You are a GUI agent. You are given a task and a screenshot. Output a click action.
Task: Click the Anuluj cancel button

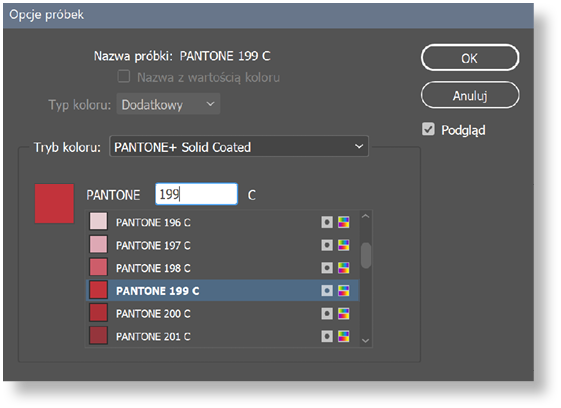coord(470,95)
